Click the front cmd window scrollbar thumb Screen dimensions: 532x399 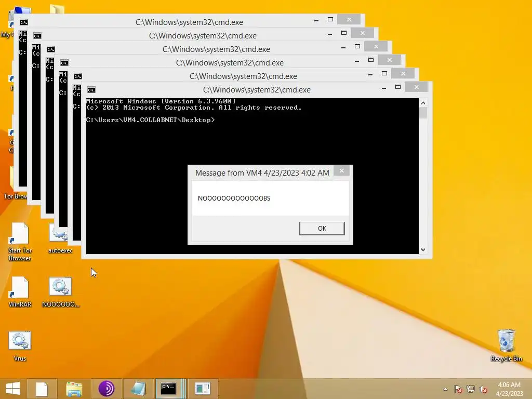pos(423,113)
